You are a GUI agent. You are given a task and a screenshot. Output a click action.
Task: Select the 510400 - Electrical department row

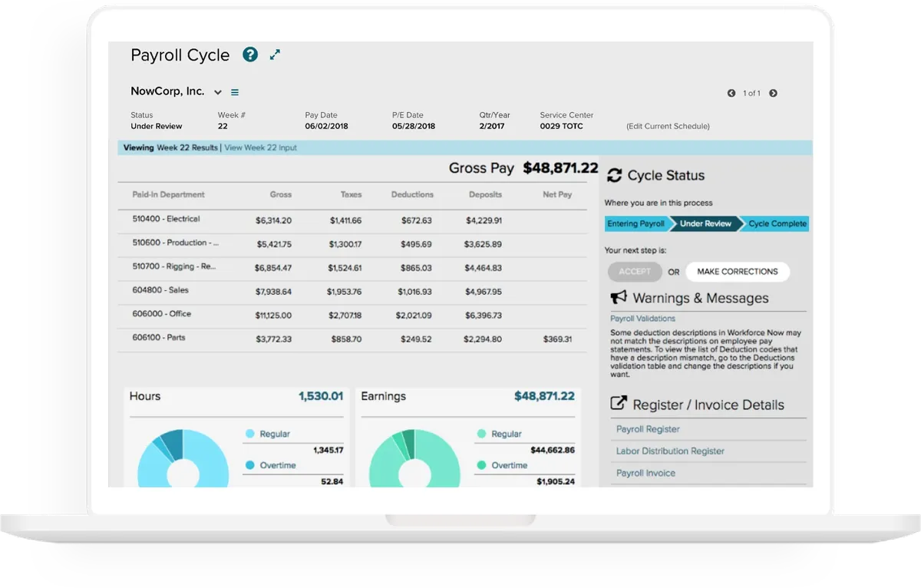(352, 221)
